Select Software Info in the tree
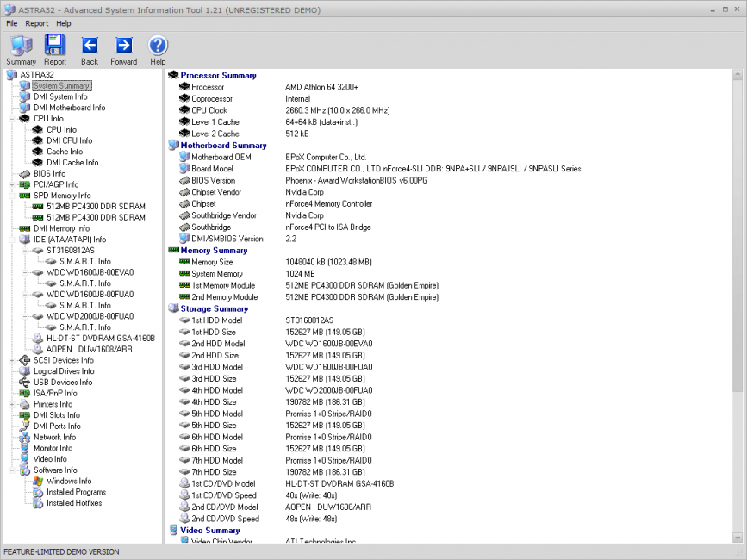Screen dimensions: 747x560 pyautogui.click(x=55, y=470)
